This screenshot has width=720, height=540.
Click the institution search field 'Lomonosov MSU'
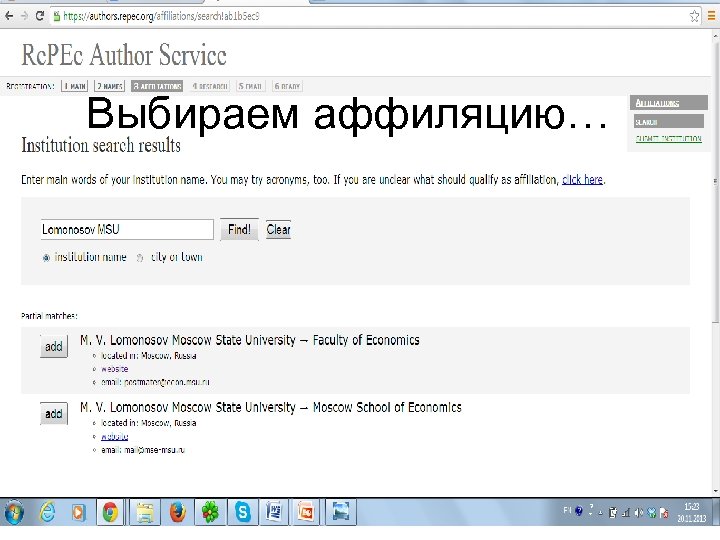click(x=127, y=230)
